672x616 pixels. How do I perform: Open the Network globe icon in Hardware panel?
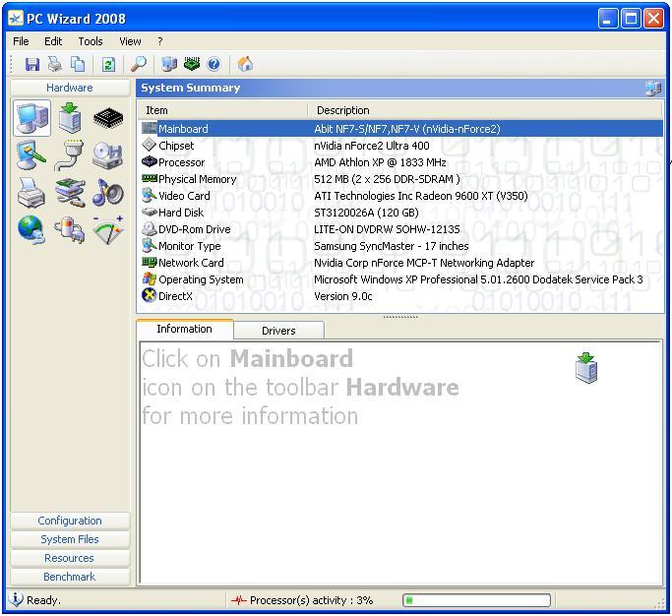click(31, 229)
